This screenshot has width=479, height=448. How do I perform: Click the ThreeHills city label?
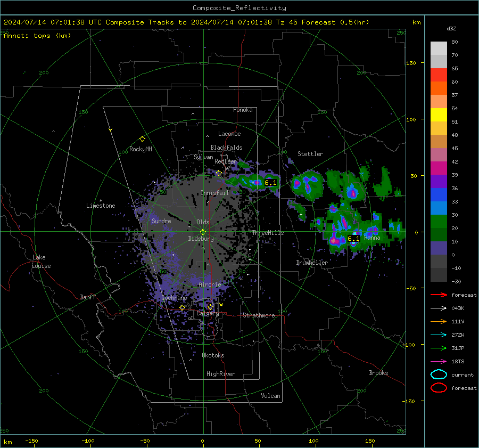click(268, 233)
